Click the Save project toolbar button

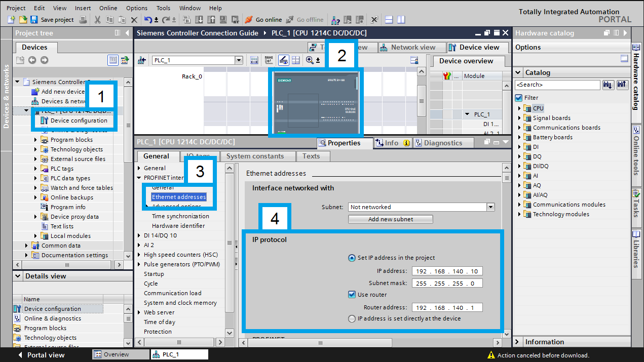pos(52,20)
